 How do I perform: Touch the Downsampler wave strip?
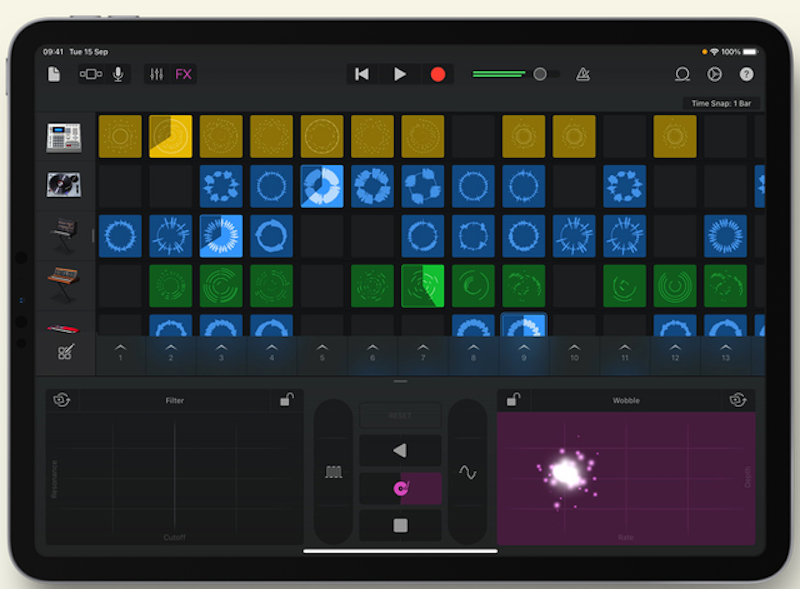(467, 472)
